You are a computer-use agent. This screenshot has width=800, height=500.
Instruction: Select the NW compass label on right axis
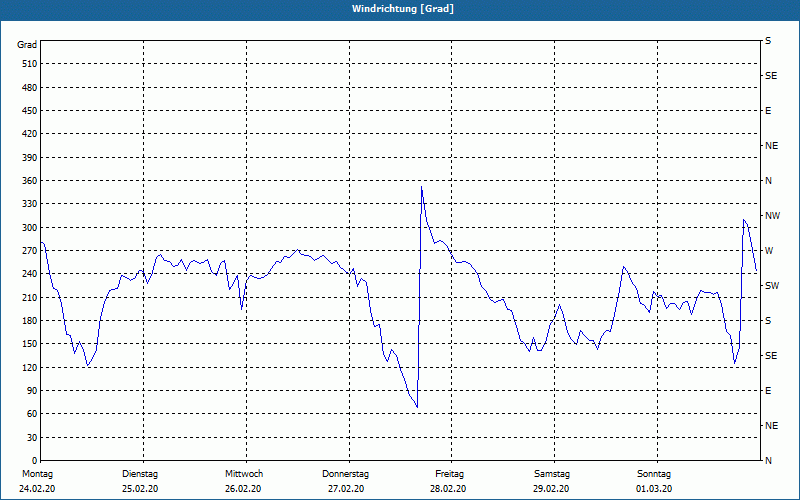[772, 216]
